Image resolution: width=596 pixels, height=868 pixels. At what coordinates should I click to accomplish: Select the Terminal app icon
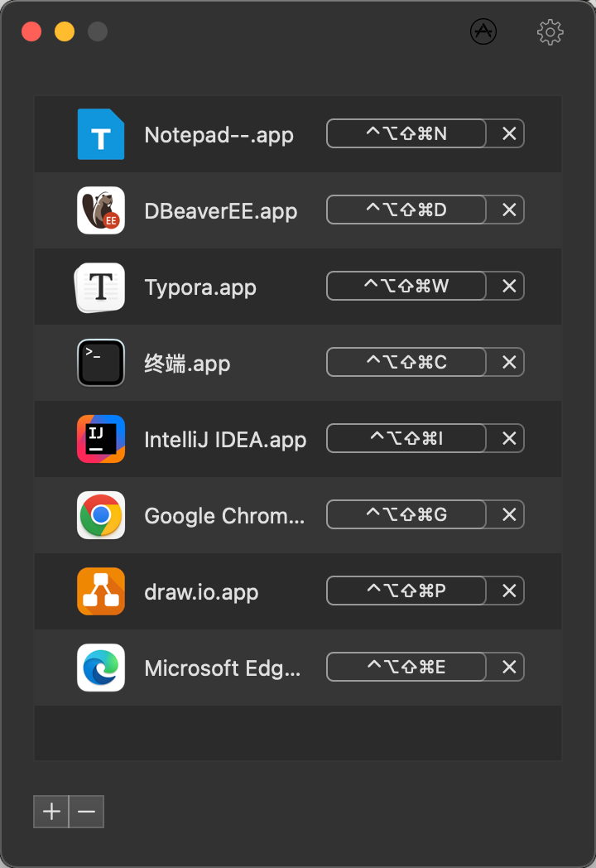click(x=101, y=363)
